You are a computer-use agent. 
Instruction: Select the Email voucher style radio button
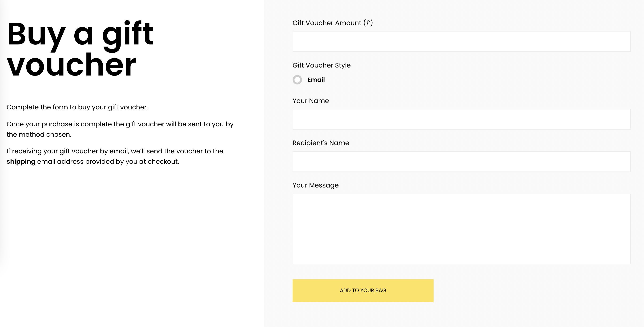pos(297,80)
